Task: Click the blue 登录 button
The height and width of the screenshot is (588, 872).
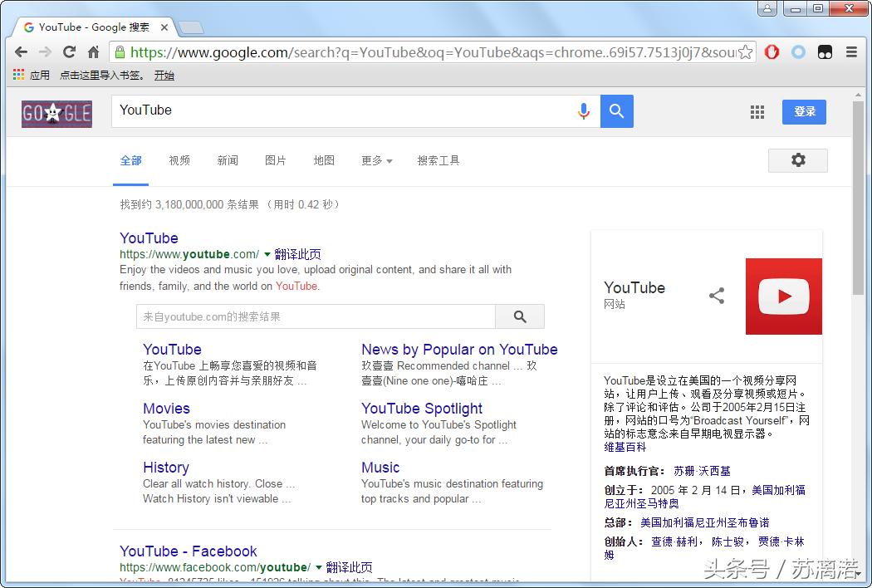Action: [803, 111]
